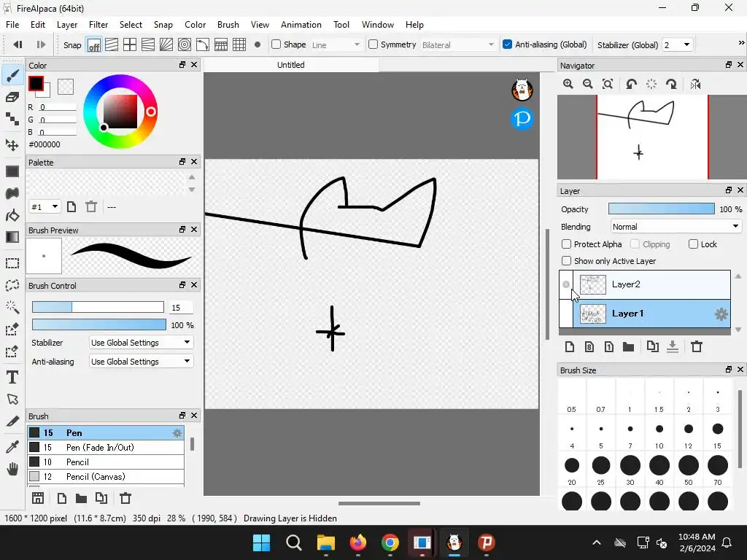Toggle Layer1 visibility
Screen dimensions: 747x560
[566, 314]
